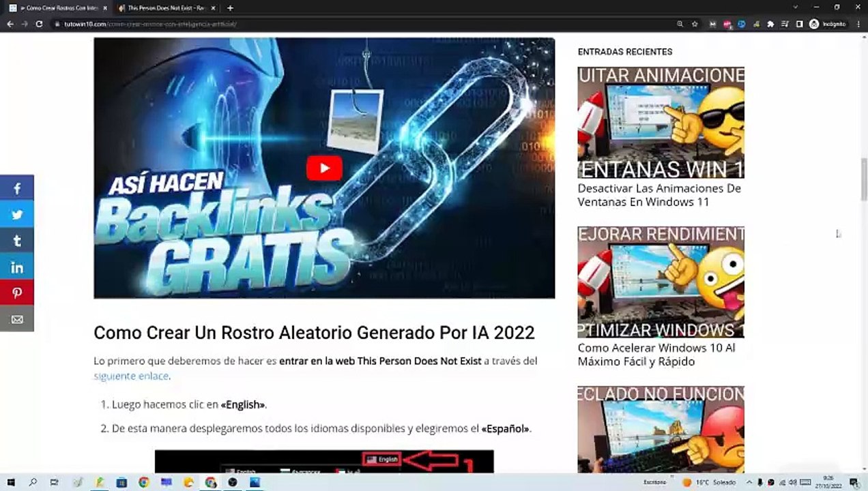Close the Como Crear Rostros tab
Screen dimensions: 868x491
pos(104,8)
